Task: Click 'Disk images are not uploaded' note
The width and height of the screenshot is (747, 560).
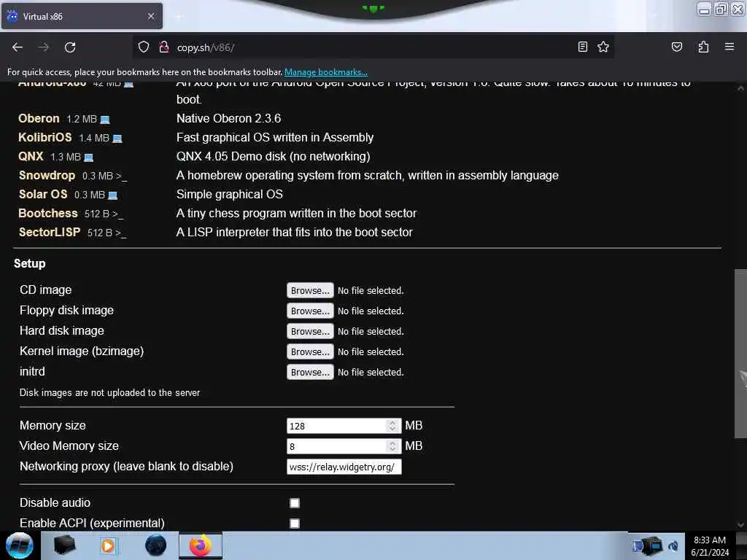Action: [109, 392]
